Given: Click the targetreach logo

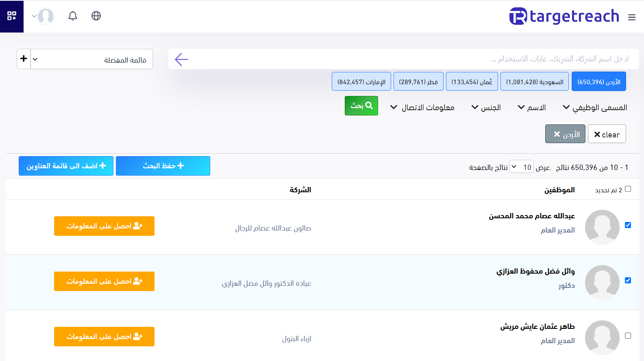Looking at the screenshot, I should 564,16.
